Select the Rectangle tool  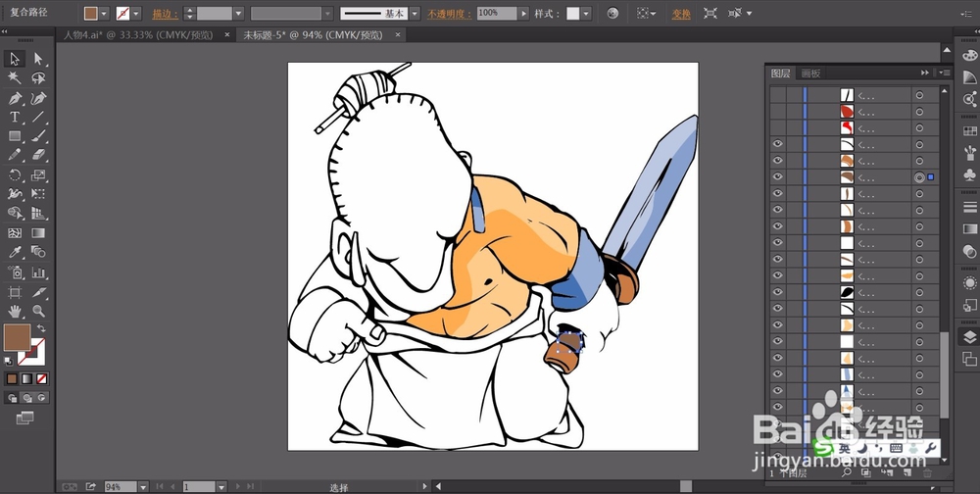[x=15, y=135]
